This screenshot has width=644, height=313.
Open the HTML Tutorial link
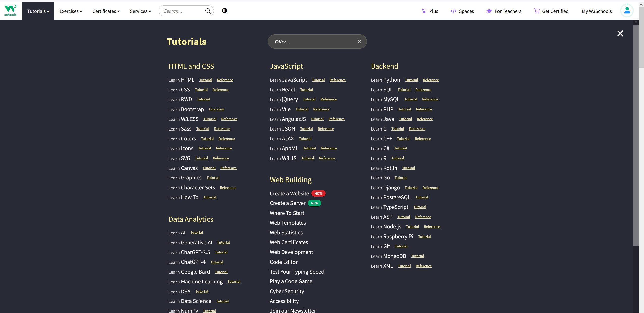click(206, 80)
